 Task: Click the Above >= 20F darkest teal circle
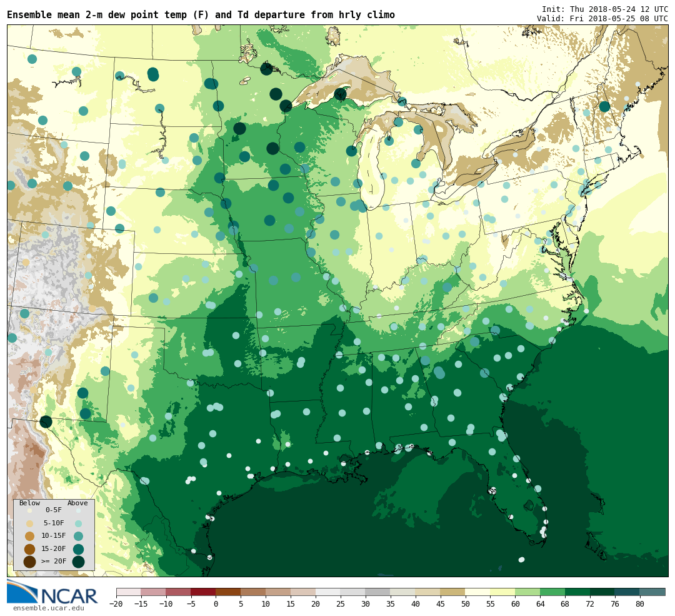tap(78, 562)
